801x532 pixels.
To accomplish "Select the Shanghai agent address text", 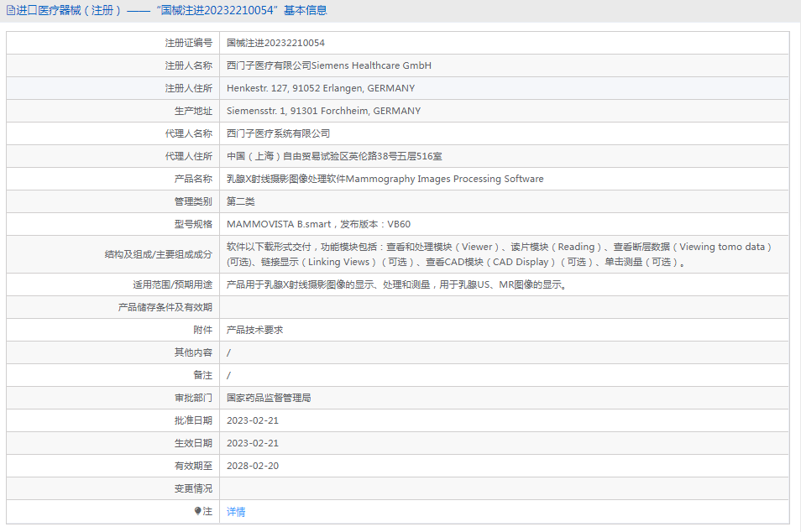I will [335, 156].
